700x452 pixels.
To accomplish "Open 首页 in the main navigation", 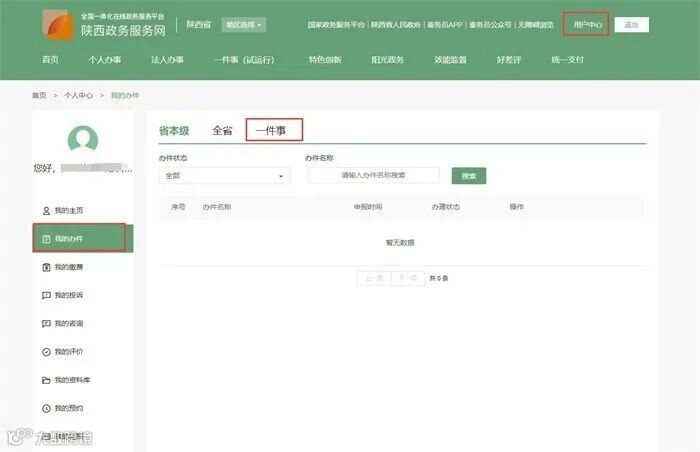I will 50,59.
